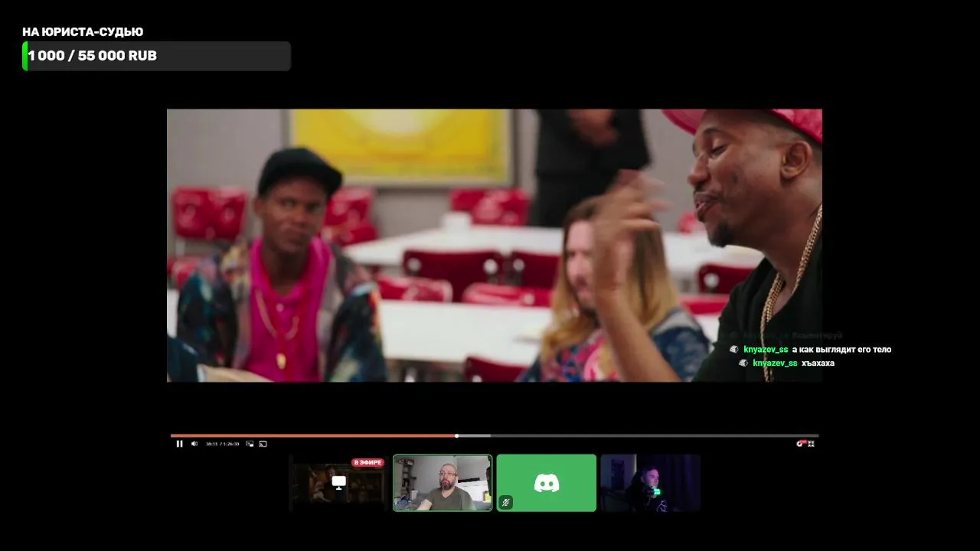Click the video progress bar handle
Screen dimensions: 980x551
(456, 435)
